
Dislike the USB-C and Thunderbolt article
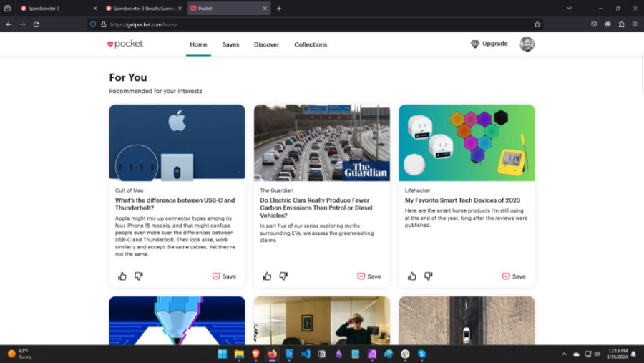point(138,276)
